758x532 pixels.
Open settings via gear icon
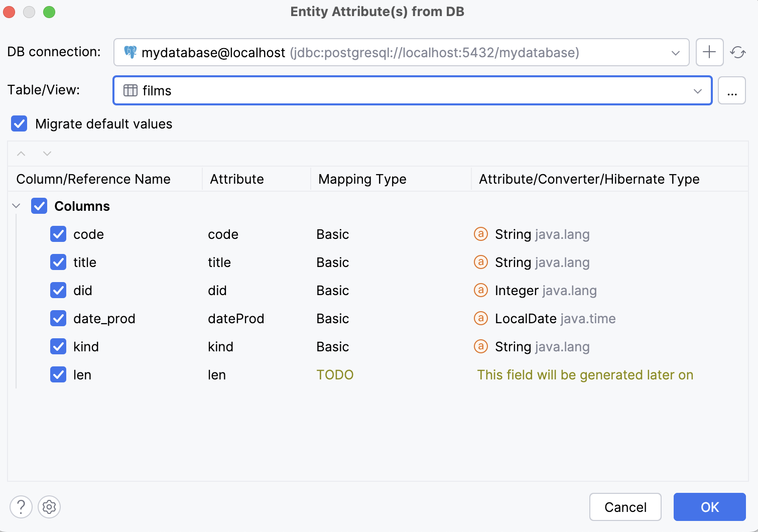[x=49, y=507]
